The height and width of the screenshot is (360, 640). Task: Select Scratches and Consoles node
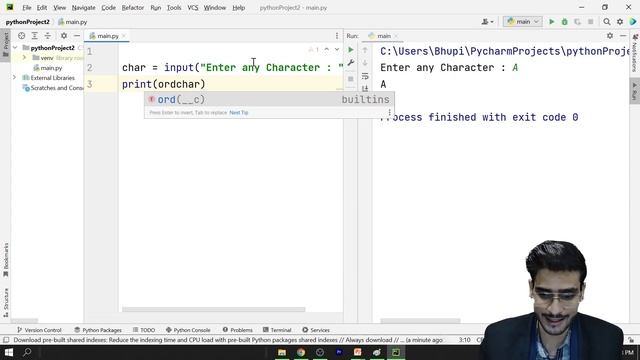53,88
